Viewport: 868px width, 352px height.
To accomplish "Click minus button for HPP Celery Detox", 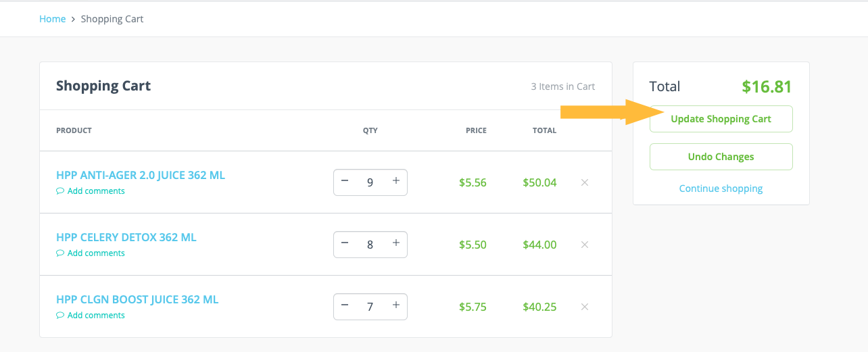I will click(345, 243).
